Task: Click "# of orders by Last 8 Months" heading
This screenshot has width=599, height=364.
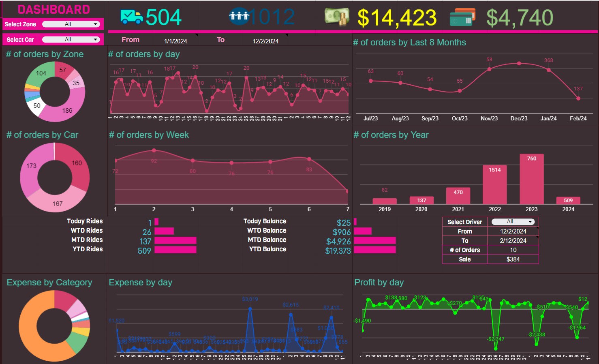Action: pyautogui.click(x=409, y=43)
